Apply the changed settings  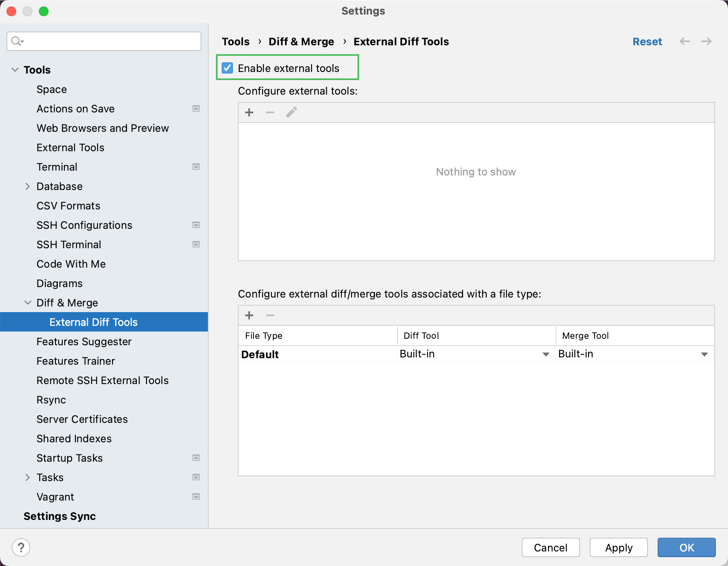tap(618, 547)
